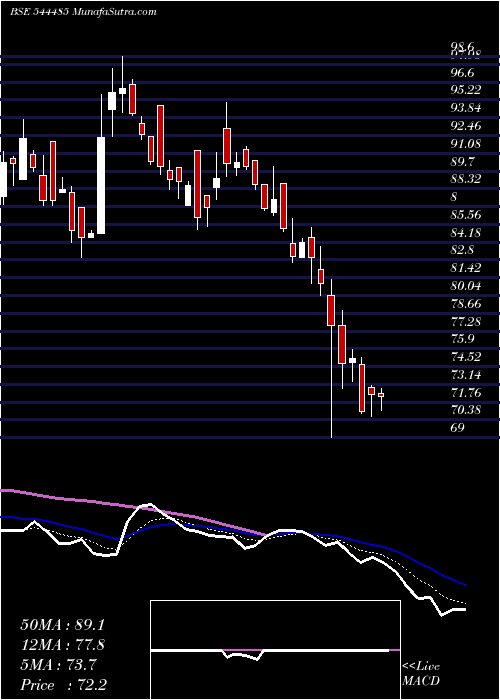
Task: Click the 96.6 price axis label
Action: click(462, 72)
